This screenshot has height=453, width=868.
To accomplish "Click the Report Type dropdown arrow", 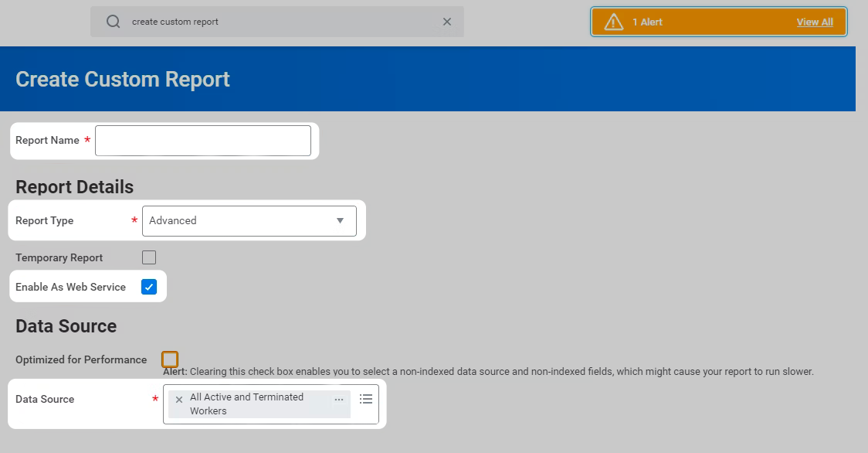I will [340, 220].
